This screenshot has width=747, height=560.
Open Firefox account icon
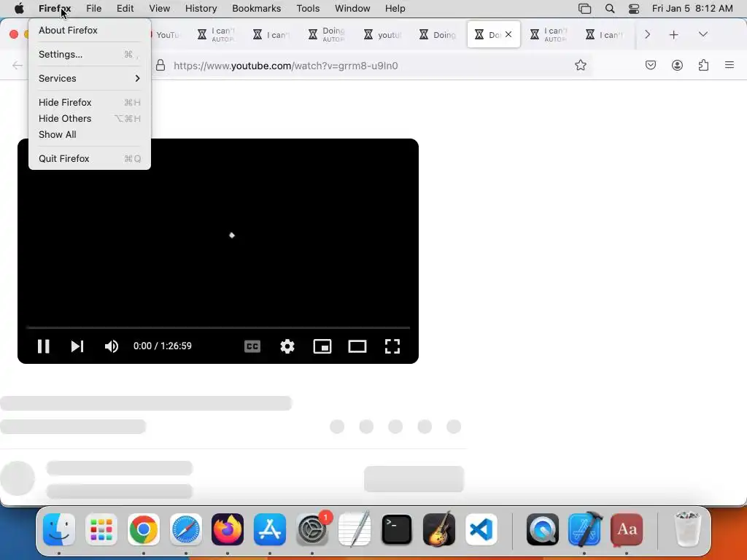[x=677, y=65]
